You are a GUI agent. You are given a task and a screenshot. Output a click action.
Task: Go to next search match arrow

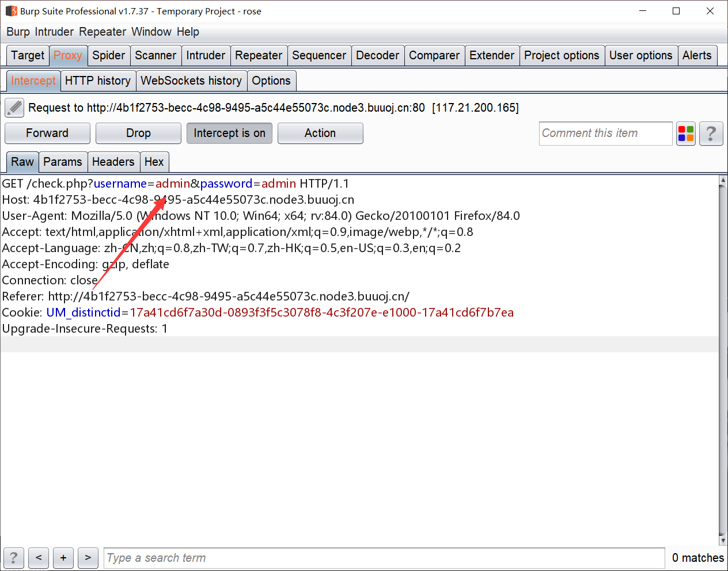click(x=88, y=558)
